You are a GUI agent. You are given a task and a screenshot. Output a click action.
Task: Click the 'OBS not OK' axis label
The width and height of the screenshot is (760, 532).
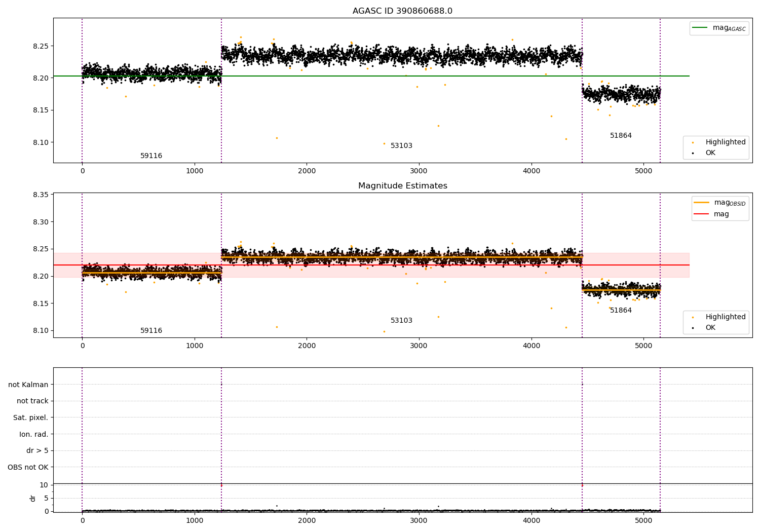28,467
